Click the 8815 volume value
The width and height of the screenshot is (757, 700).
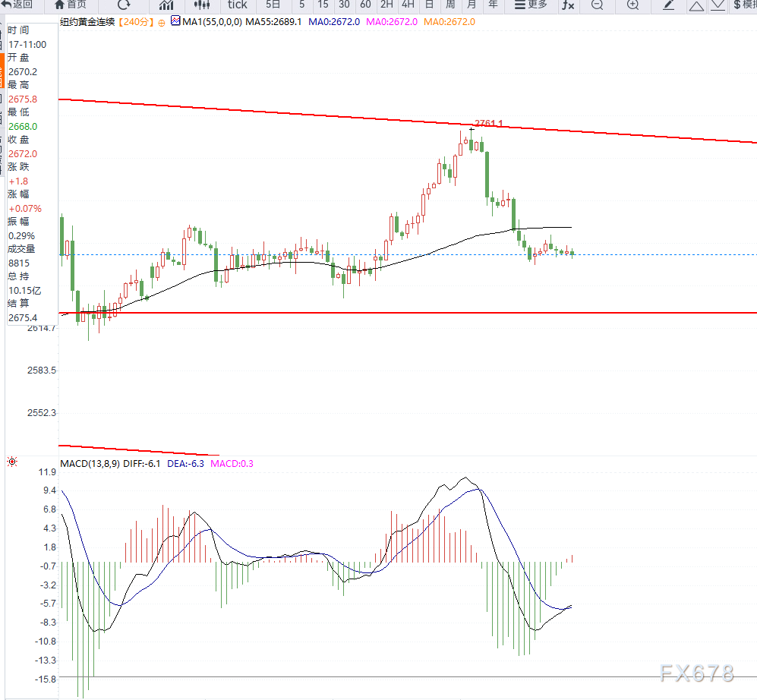click(x=19, y=263)
